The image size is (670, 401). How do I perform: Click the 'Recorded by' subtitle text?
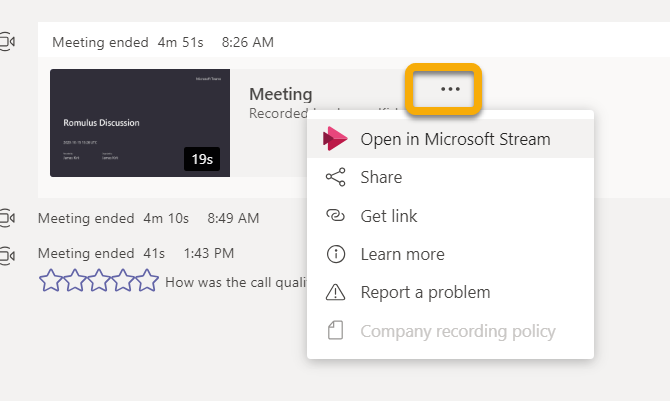[x=278, y=113]
